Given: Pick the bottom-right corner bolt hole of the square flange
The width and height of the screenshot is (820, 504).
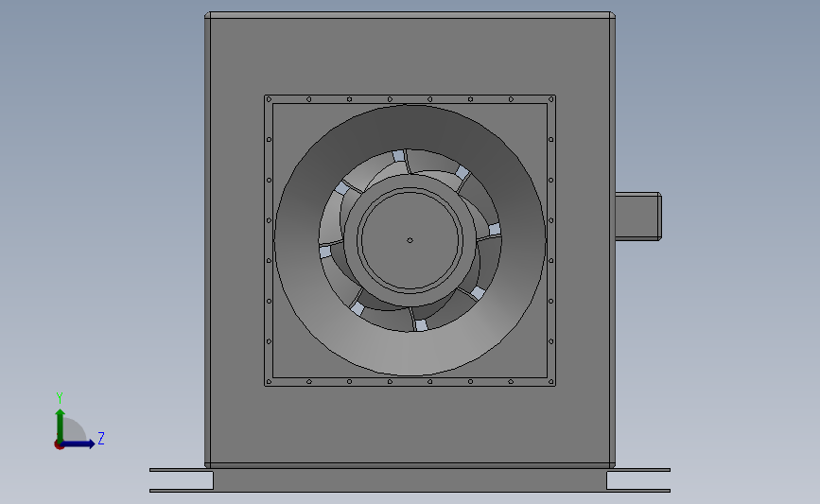Looking at the screenshot, I should tap(551, 382).
